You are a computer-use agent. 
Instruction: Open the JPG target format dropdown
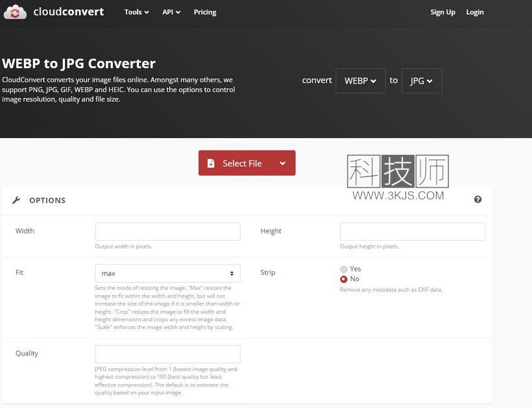(x=422, y=80)
